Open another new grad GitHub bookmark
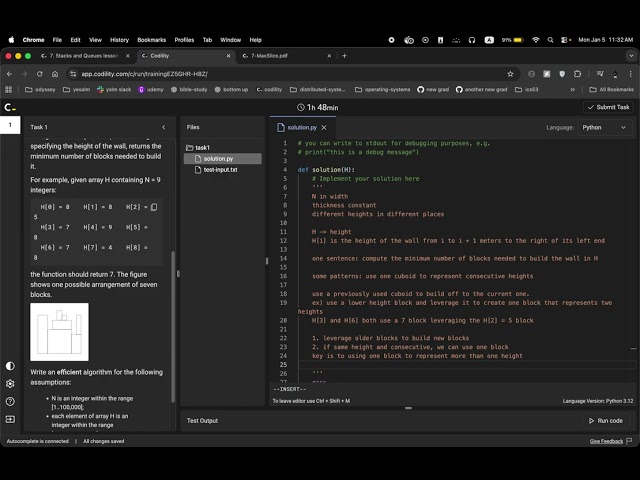640x480 pixels. (482, 89)
